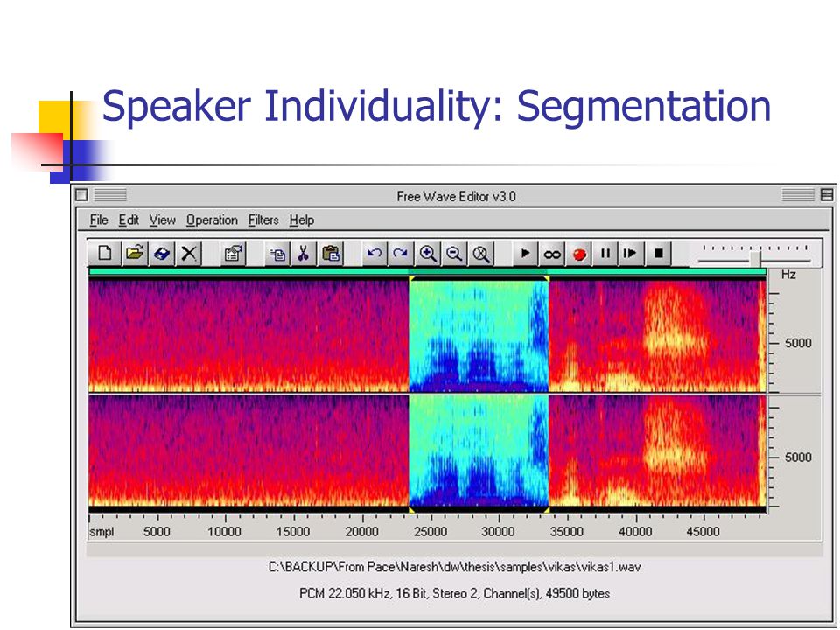The width and height of the screenshot is (840, 630).
Task: Click the green overview bar above spectrogram
Action: pyautogui.click(x=427, y=272)
